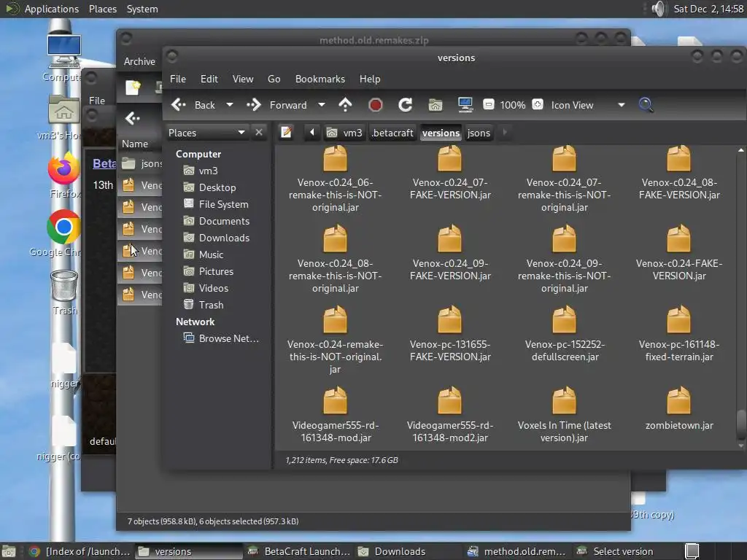Image resolution: width=747 pixels, height=560 pixels.
Task: Open the search magnifier in toolbar
Action: click(x=646, y=105)
